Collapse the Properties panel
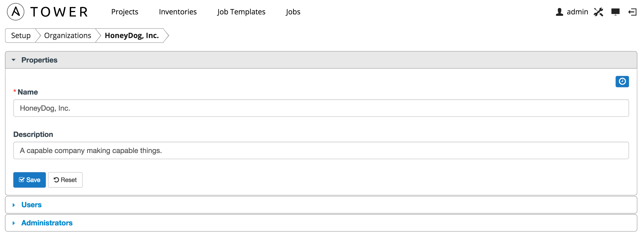Viewport: 644px width, 239px height. tap(39, 60)
